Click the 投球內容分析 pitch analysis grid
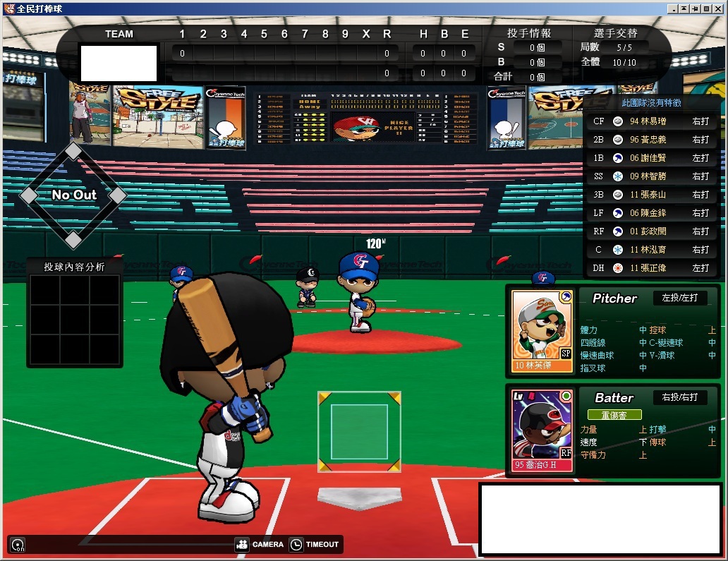Screen dimensions: 728x561 pyautogui.click(x=74, y=320)
